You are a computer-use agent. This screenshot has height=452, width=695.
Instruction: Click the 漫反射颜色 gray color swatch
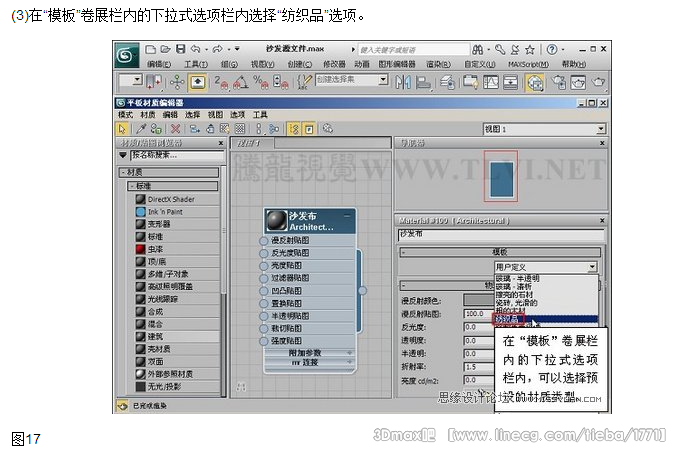coord(479,300)
